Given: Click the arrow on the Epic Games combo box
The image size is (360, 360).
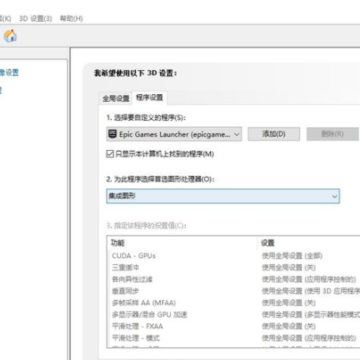Looking at the screenshot, I should pos(237,134).
